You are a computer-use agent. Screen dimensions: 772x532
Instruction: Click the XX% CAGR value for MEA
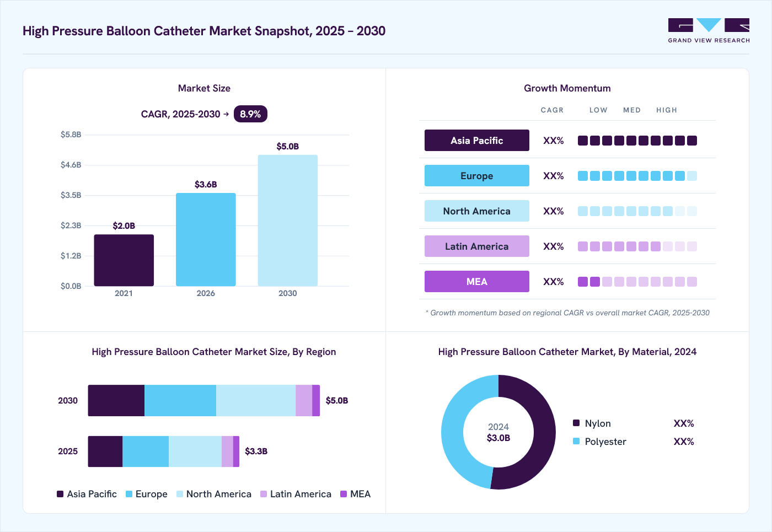[554, 282]
